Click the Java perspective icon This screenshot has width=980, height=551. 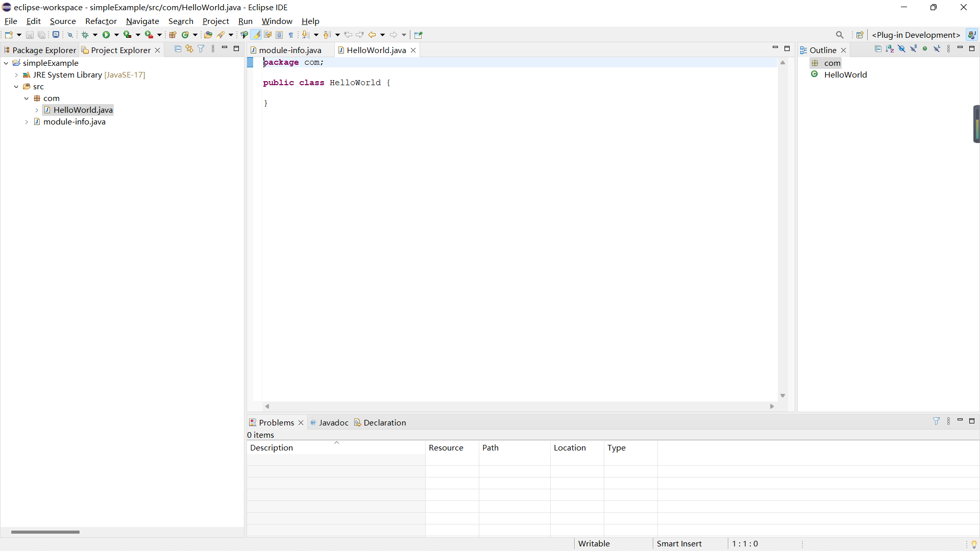972,35
